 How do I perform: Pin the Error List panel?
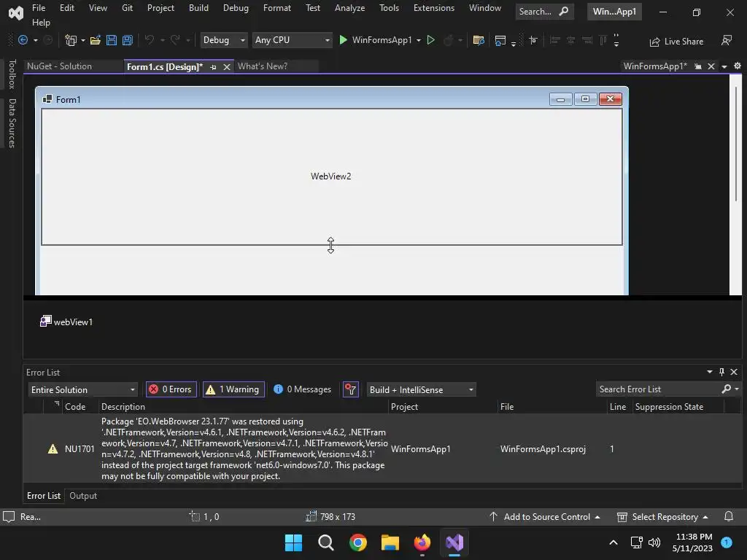[721, 372]
